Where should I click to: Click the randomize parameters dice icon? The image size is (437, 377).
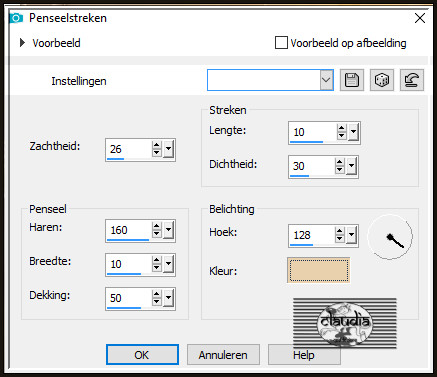382,80
